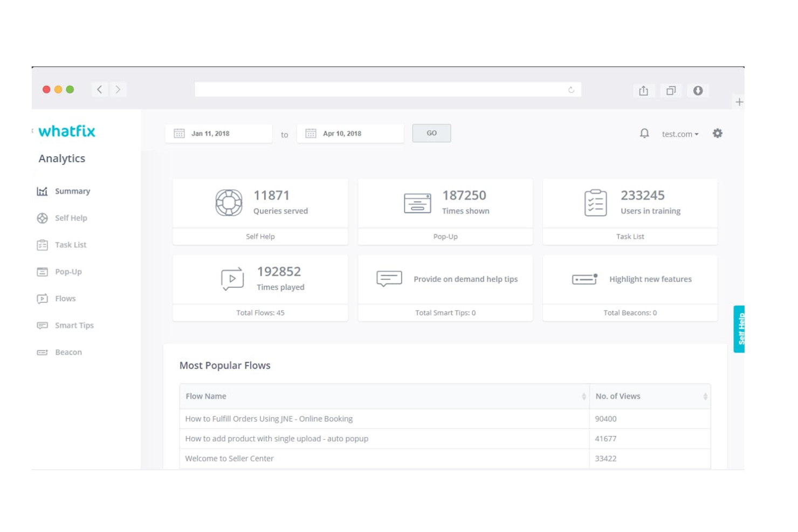Set the Apr 10, 2018 end date field

pos(350,134)
